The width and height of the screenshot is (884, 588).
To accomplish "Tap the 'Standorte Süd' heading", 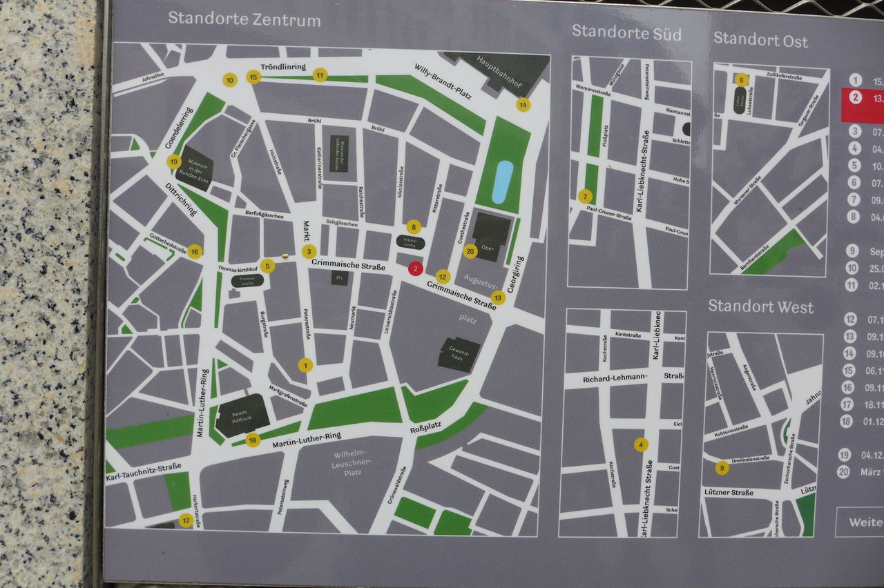I will (626, 32).
